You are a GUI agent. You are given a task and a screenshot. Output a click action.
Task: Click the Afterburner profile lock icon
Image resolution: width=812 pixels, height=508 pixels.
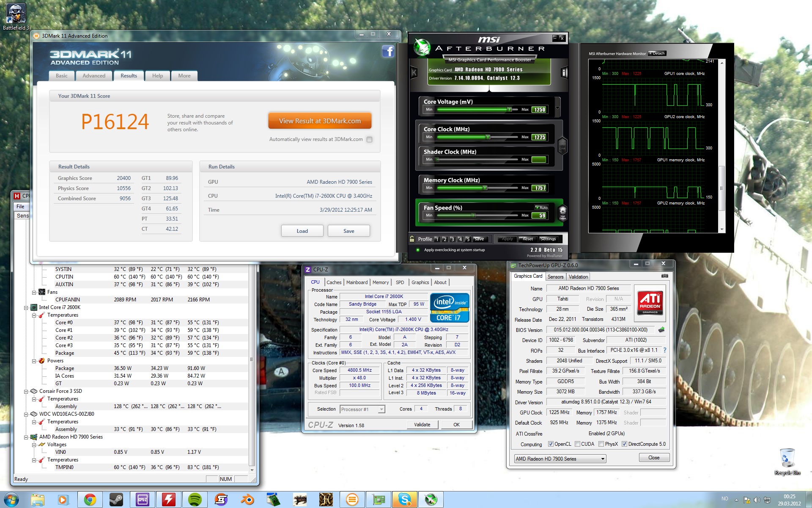click(412, 239)
